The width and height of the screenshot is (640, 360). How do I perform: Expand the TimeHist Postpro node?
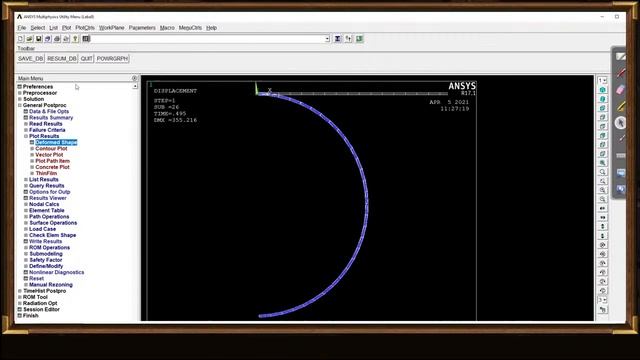click(20, 291)
